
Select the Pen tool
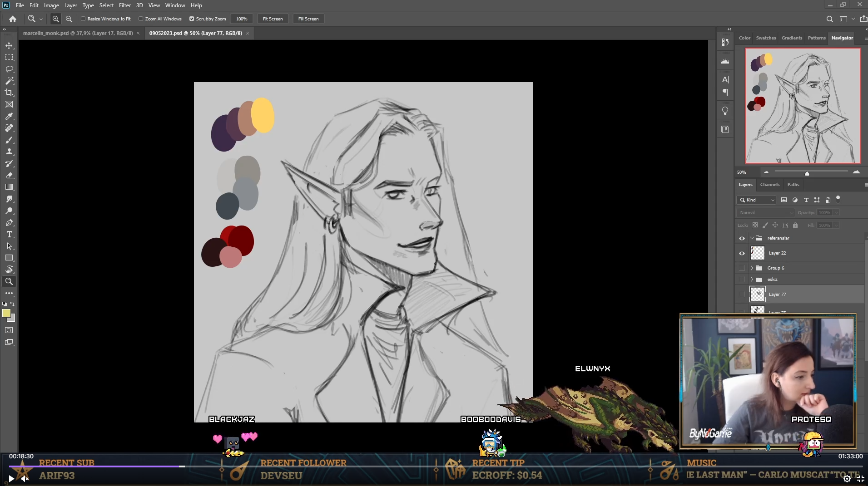coord(9,222)
